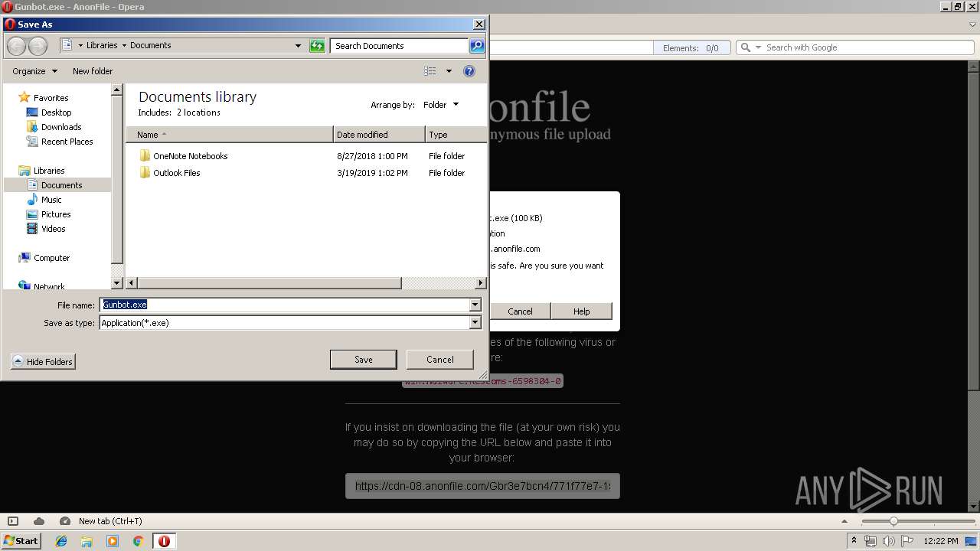Open the Start menu
Screen dimensions: 980x551
click(x=21, y=541)
